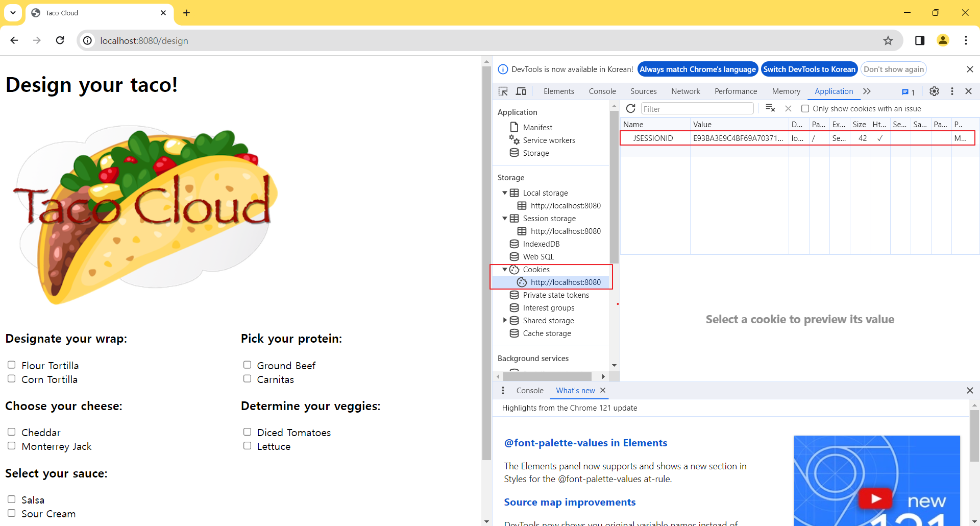Enable Only show cookies with an issue
Viewport: 980px width, 526px height.
(805, 108)
